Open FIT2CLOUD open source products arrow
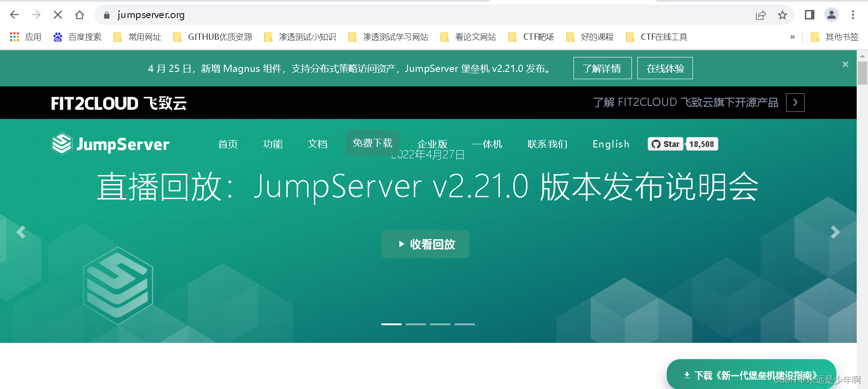The height and width of the screenshot is (389, 868). coord(795,102)
